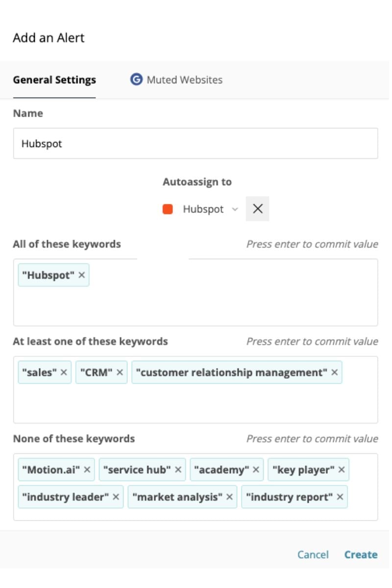Remove the "service hub" keyword
This screenshot has width=392, height=588.
[x=177, y=469]
